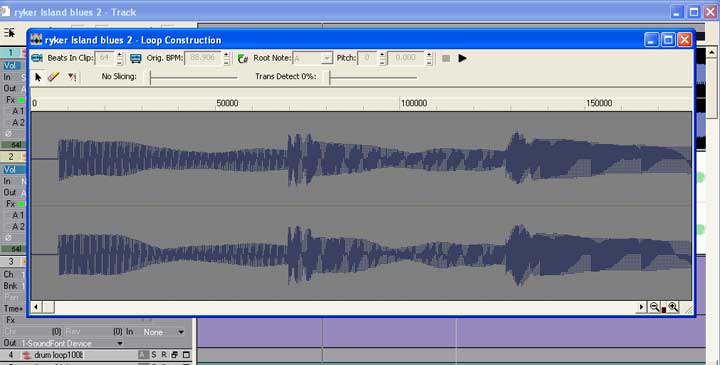Increase Beats In Clip with up arrow
Screen dimensions: 720x365
tap(119, 55)
